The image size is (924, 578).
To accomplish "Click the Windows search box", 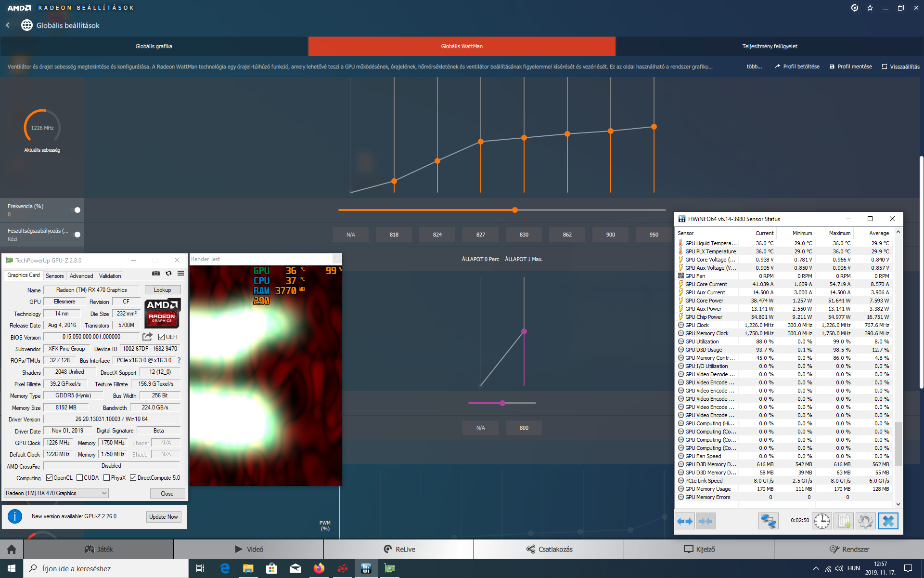I will point(106,568).
